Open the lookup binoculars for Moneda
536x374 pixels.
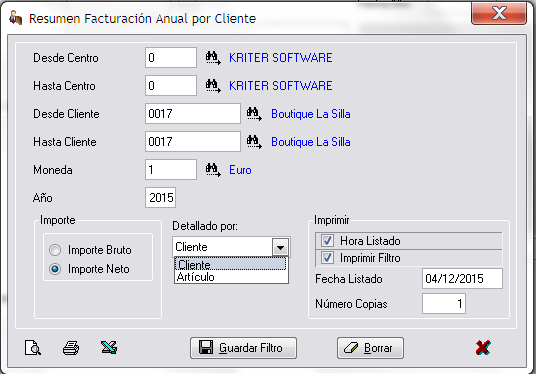(213, 170)
